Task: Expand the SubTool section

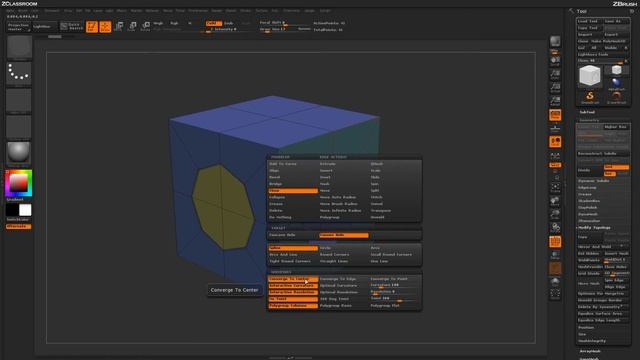Action: point(587,112)
